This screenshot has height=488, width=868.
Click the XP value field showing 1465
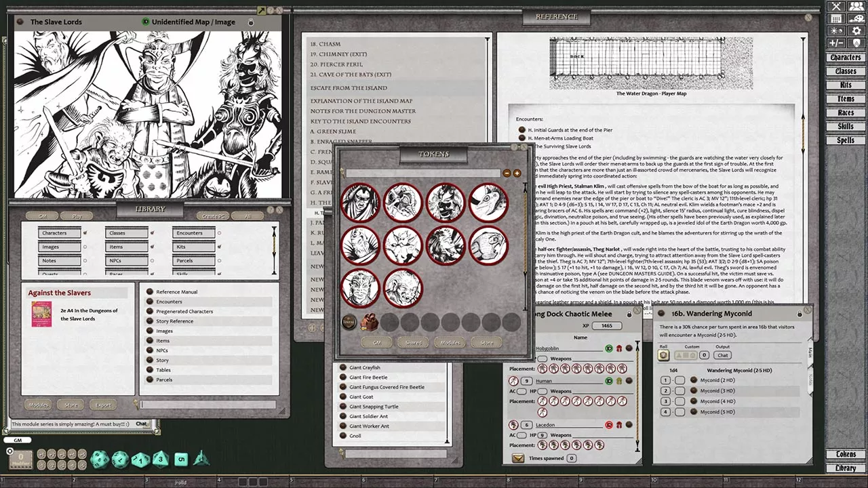click(x=607, y=326)
